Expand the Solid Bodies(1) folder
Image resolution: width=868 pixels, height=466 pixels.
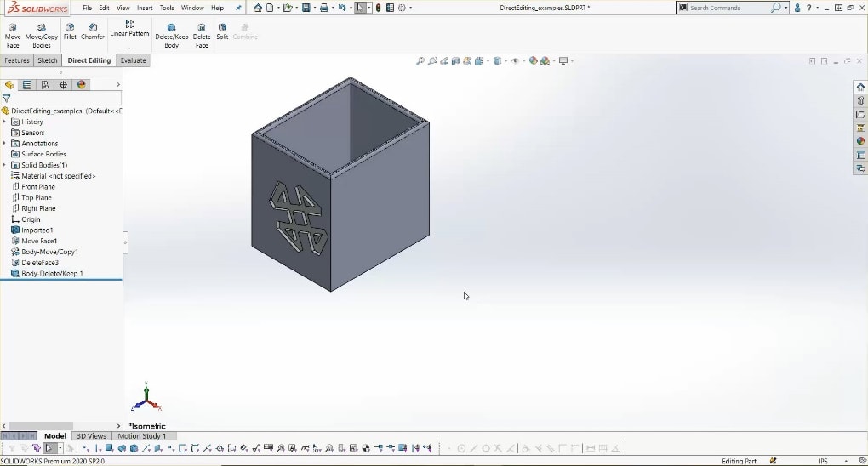click(x=5, y=165)
